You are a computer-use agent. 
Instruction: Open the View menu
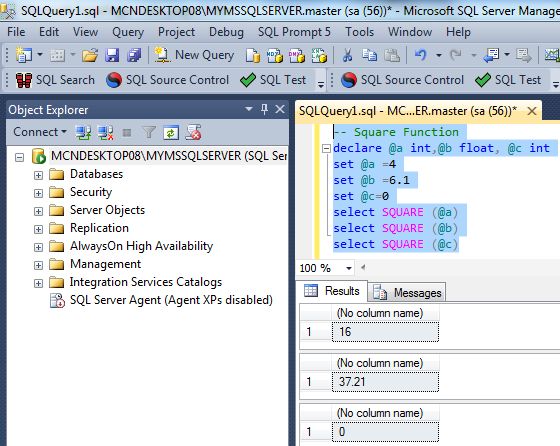[85, 32]
